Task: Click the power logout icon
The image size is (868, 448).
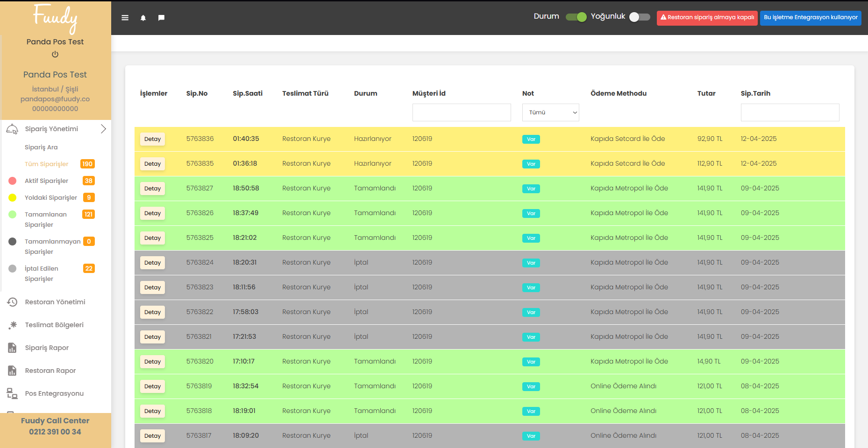Action: click(x=55, y=54)
